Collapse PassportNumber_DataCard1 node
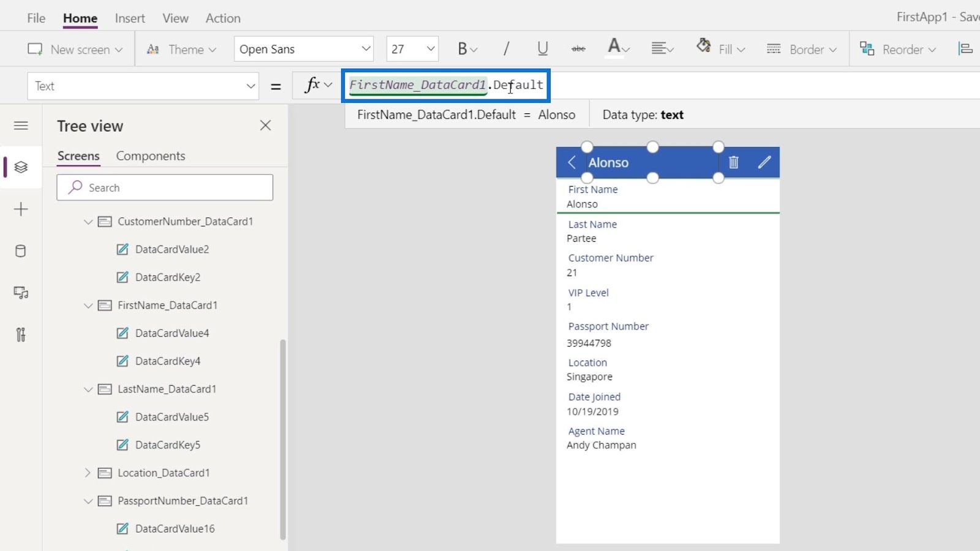Image resolution: width=980 pixels, height=551 pixels. click(88, 501)
